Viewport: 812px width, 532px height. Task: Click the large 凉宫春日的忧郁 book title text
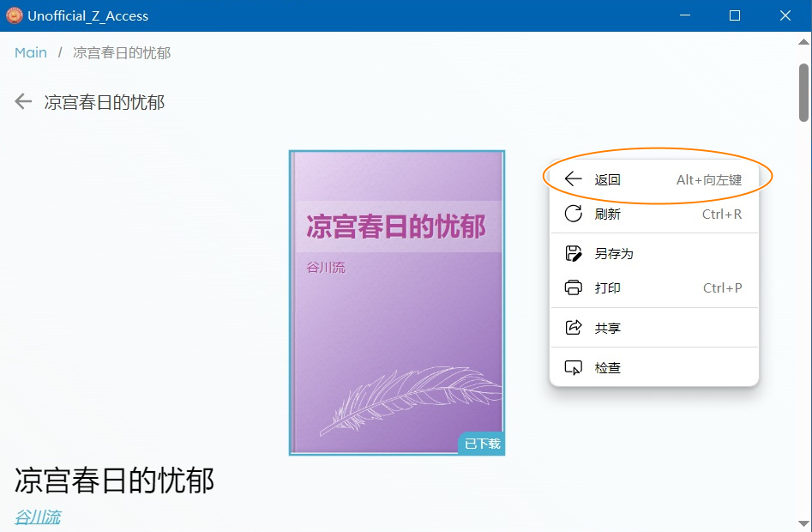(x=114, y=481)
